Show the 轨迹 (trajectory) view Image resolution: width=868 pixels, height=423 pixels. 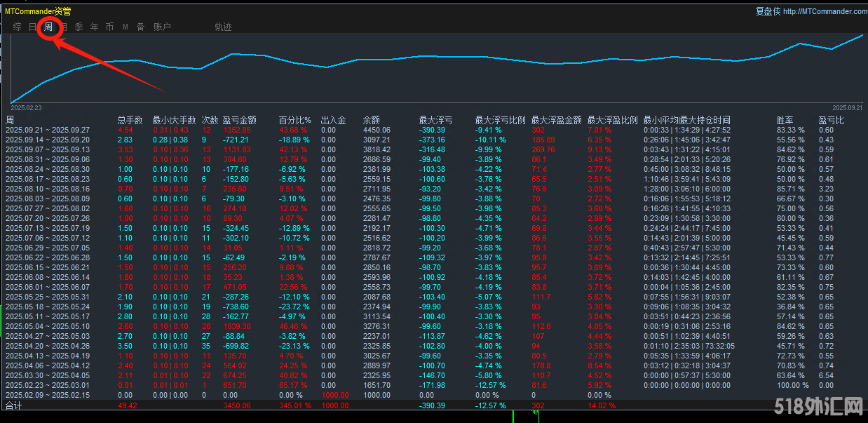click(x=223, y=27)
